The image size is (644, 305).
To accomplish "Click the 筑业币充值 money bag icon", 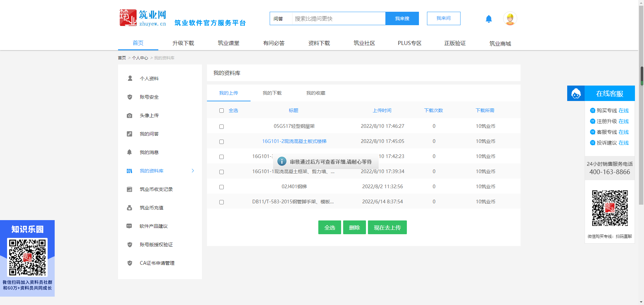I will [x=129, y=208].
